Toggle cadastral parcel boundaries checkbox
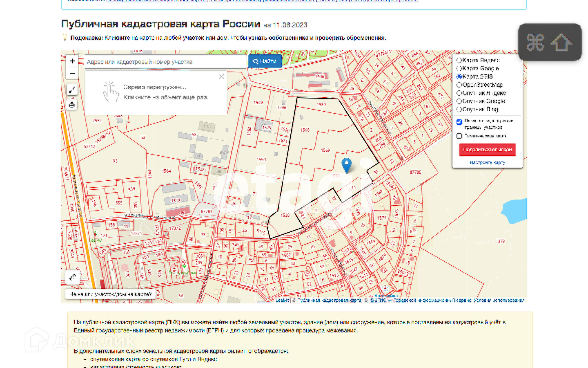The height and width of the screenshot is (368, 588). [459, 122]
